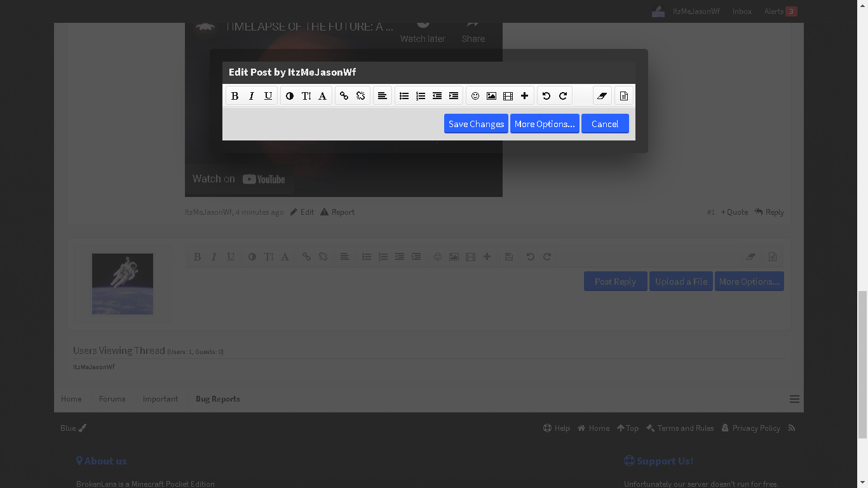Insert media via Edit Post film icon

point(508,96)
